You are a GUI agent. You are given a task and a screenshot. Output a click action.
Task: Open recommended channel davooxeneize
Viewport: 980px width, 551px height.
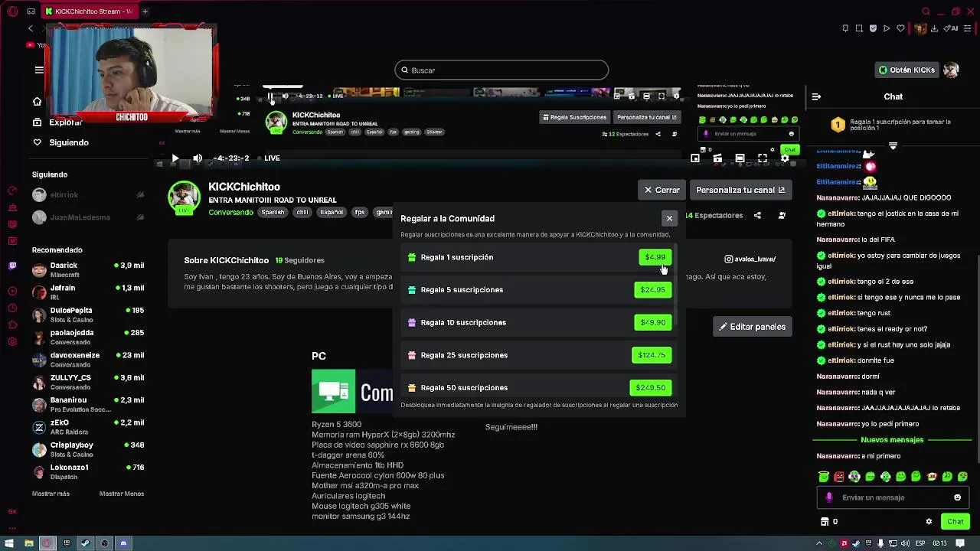(88, 359)
